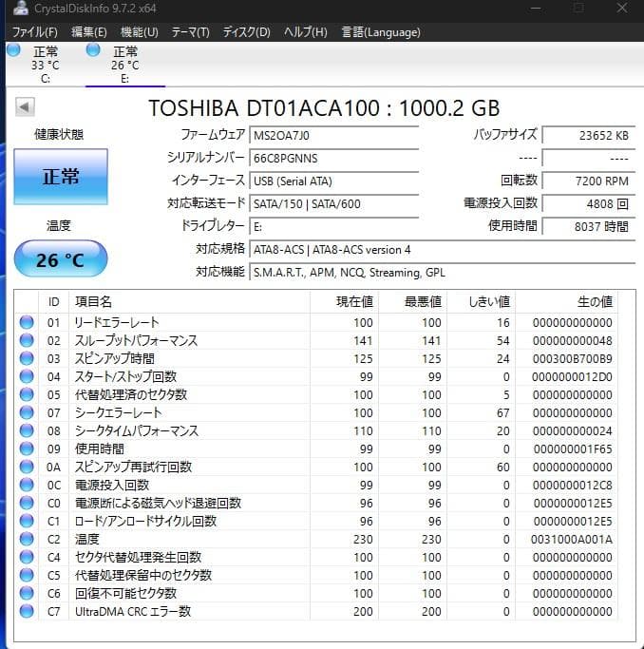Open the 言語(Language) menu
Viewport: 644px width, 649px height.
pyautogui.click(x=381, y=32)
